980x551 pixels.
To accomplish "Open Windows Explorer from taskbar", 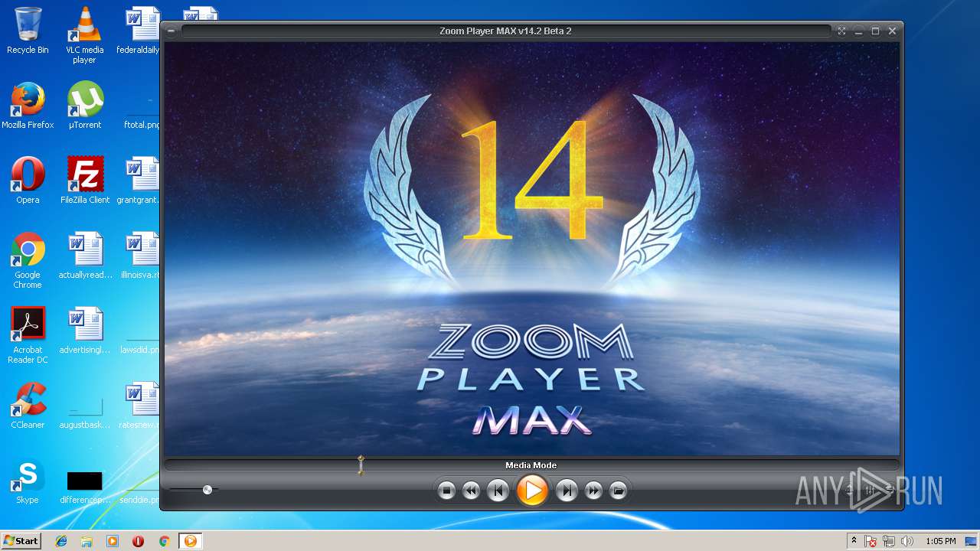I will (87, 541).
